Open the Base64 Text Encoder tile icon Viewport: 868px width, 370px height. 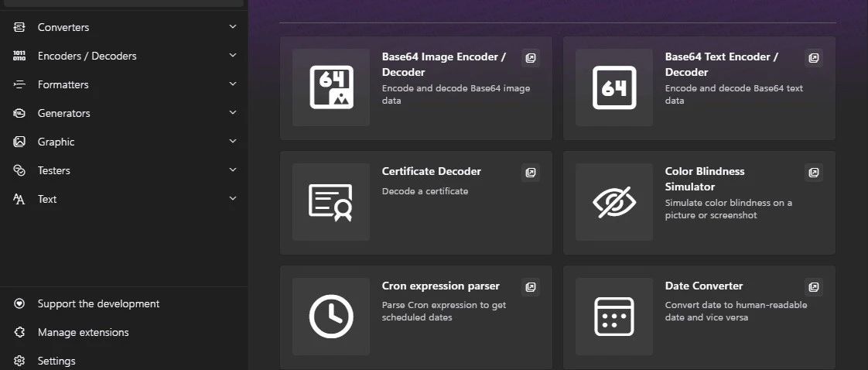point(614,87)
